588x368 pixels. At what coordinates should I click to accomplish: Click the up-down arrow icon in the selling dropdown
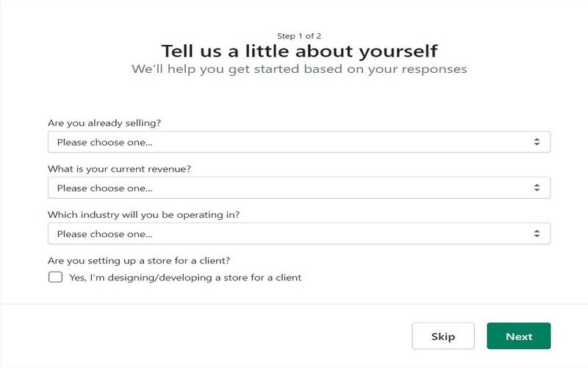point(537,142)
